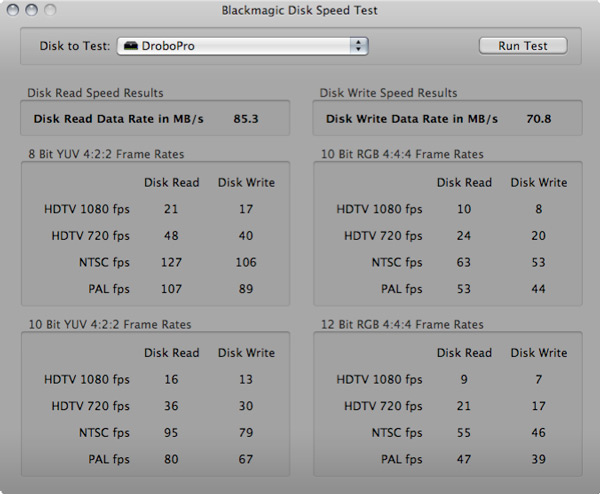The image size is (600, 494).
Task: Click 10 Bit YUV PAL read value 80
Action: pos(171,459)
